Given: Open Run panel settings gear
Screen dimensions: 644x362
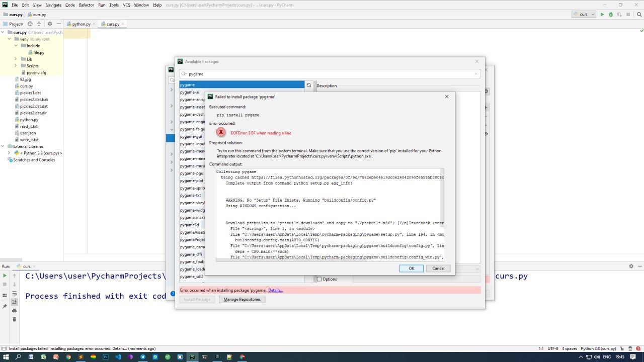Looking at the screenshot, I should pos(631,266).
